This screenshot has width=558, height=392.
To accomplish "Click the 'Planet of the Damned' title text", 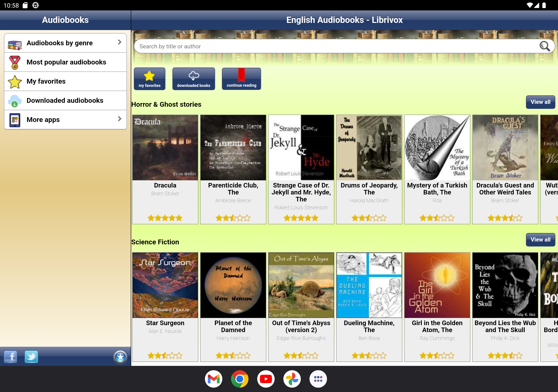I will tap(233, 326).
